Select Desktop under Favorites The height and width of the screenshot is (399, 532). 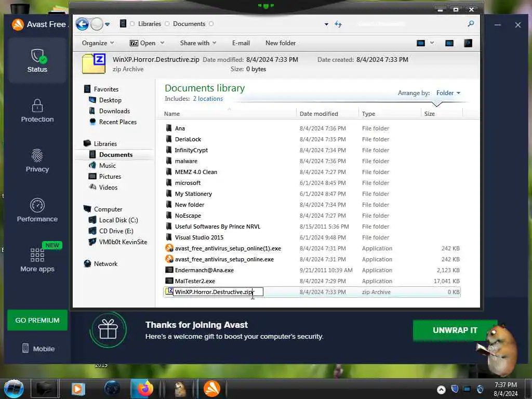tap(110, 100)
